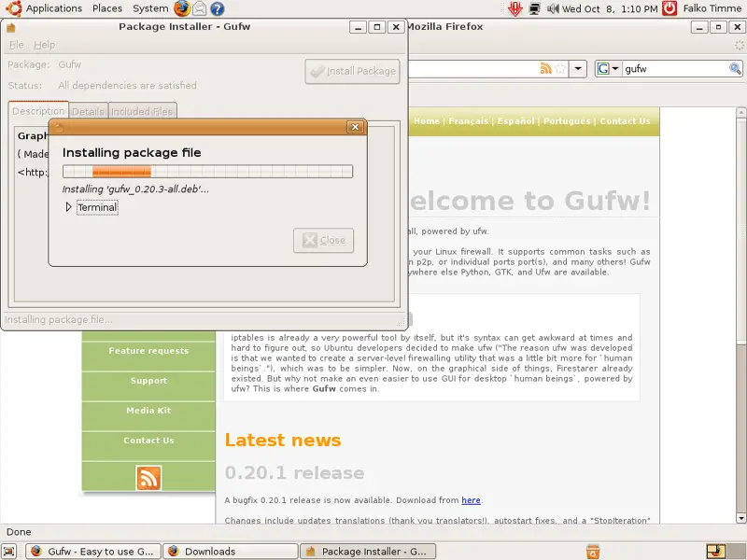
Task: Follow the 'here' download link
Action: coord(471,500)
